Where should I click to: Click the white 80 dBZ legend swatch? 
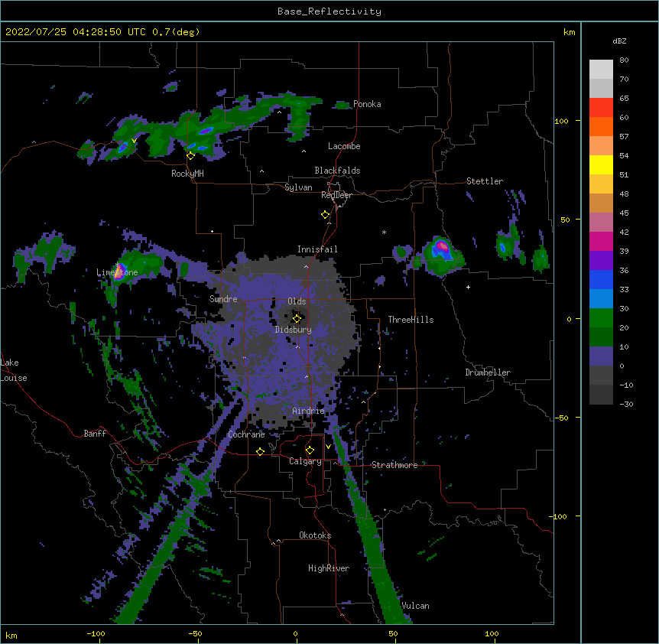pos(601,69)
